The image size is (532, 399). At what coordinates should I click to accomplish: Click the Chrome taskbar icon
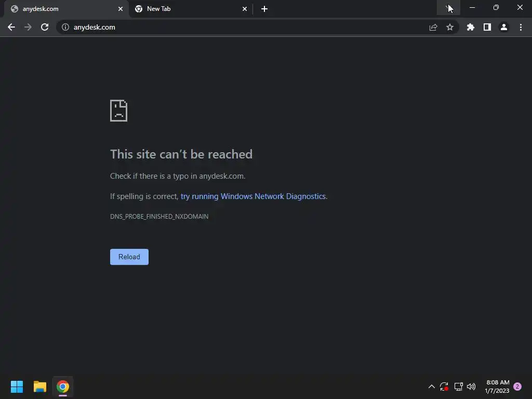click(x=63, y=387)
